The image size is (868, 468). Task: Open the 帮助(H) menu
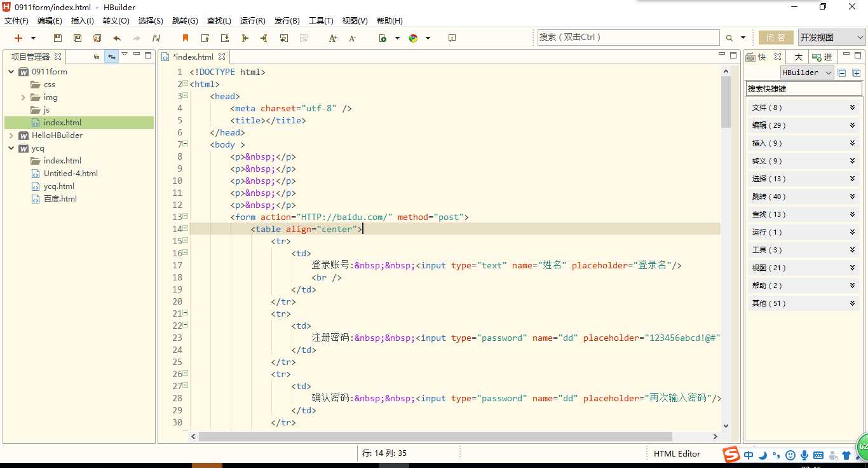click(x=390, y=21)
